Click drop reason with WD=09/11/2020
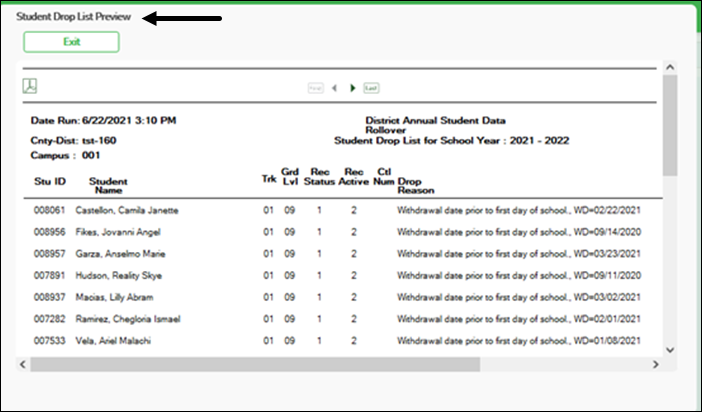This screenshot has width=702, height=412. [519, 275]
